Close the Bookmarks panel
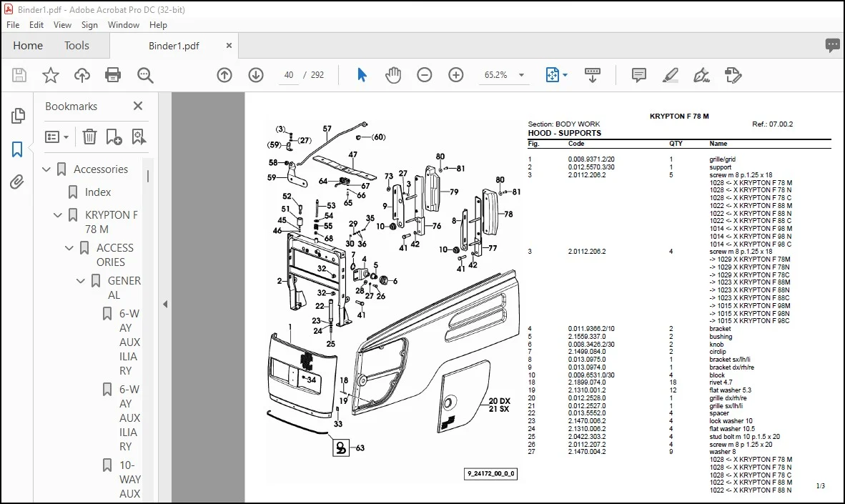This screenshot has height=504, width=845. [138, 106]
